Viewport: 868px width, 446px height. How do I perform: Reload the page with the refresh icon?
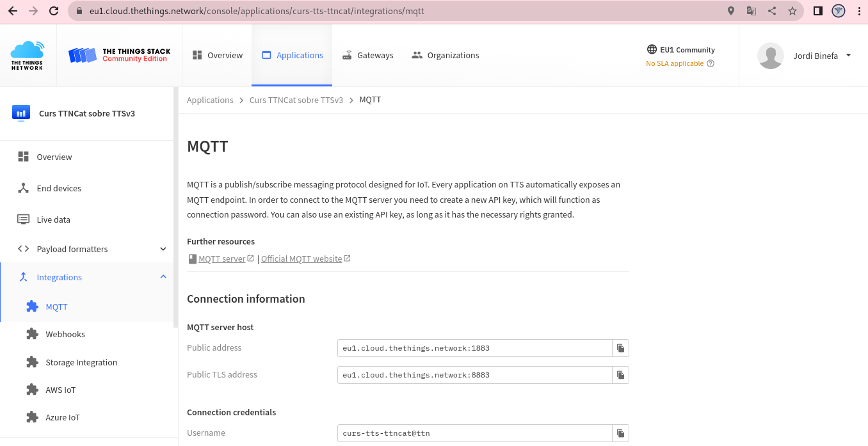click(x=54, y=11)
